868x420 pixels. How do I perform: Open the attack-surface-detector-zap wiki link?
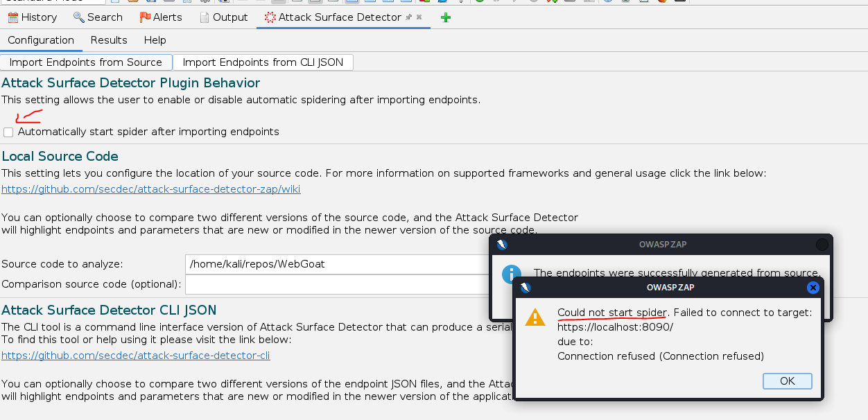151,189
